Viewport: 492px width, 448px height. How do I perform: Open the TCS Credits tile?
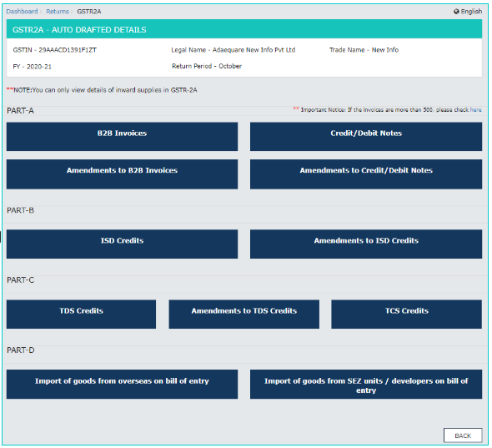pyautogui.click(x=407, y=315)
